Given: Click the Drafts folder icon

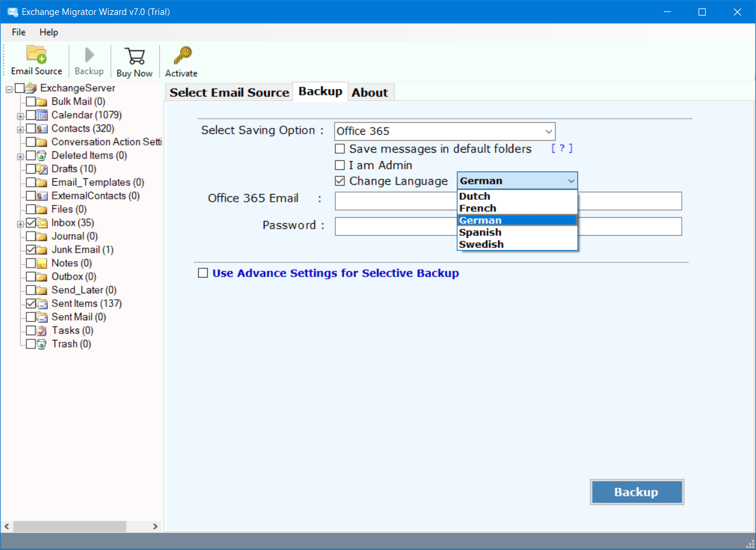Looking at the screenshot, I should (x=42, y=169).
